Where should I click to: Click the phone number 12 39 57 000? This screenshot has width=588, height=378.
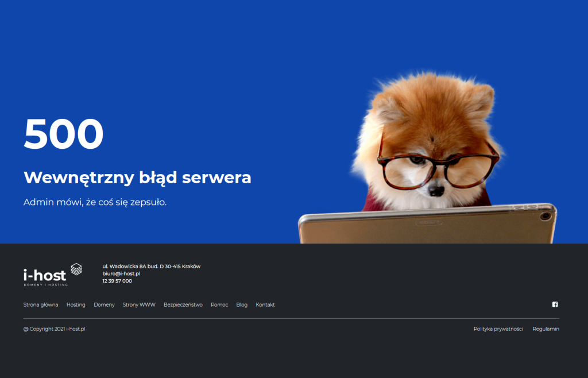pyautogui.click(x=117, y=281)
